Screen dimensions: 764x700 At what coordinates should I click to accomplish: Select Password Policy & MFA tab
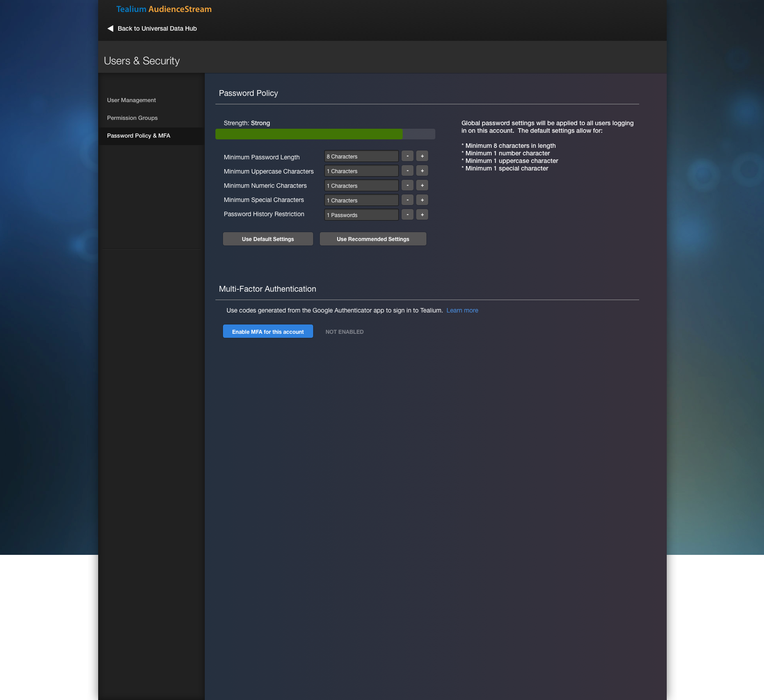(x=138, y=136)
